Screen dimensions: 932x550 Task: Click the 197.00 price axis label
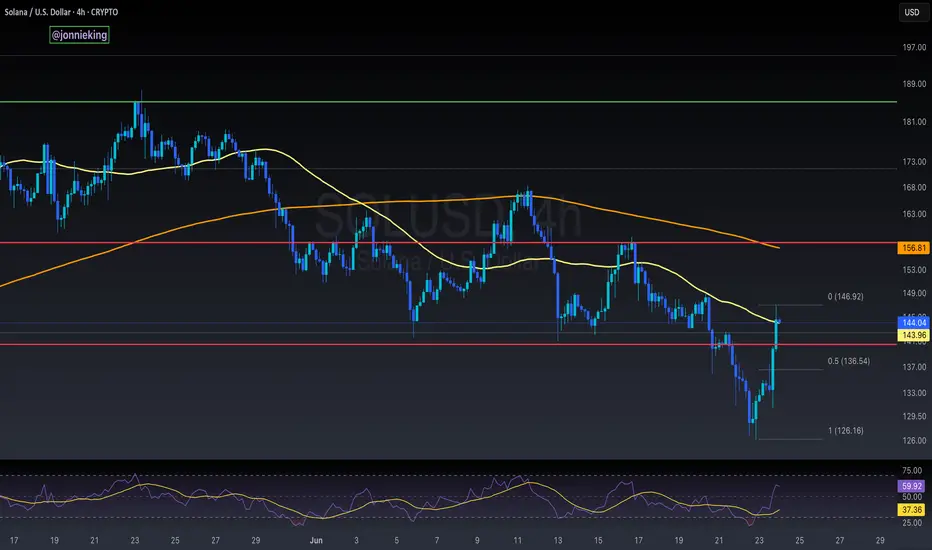[x=914, y=47]
